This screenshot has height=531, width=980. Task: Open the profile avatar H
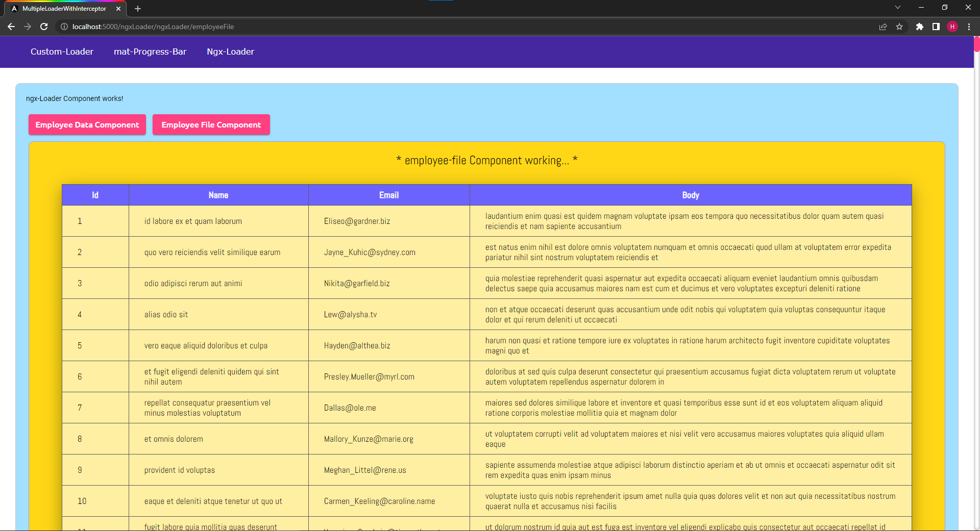952,27
